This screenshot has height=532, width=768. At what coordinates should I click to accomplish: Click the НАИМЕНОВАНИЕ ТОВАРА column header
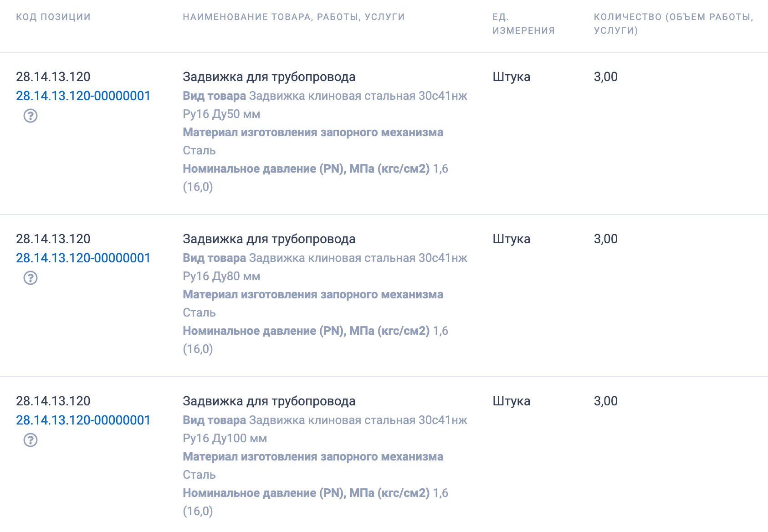294,17
